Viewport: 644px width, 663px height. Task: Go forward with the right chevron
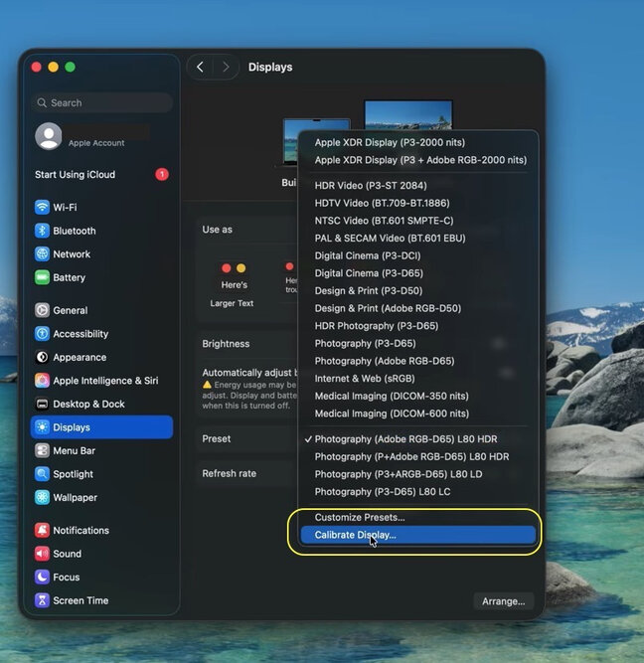pos(226,67)
